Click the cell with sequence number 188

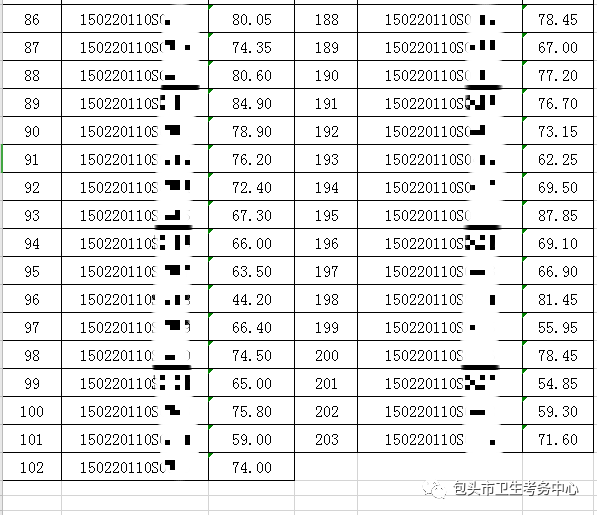click(x=326, y=19)
